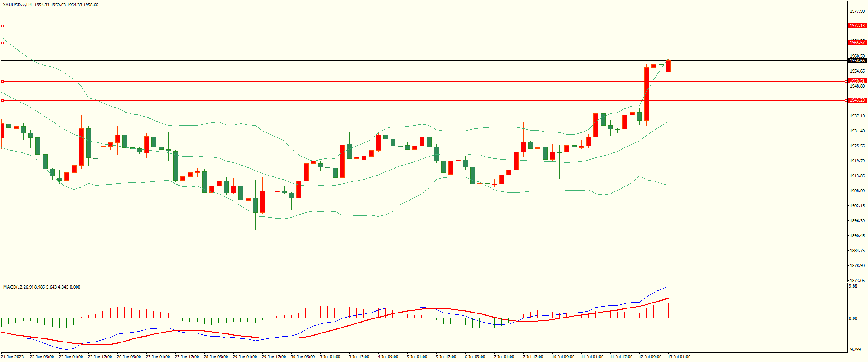Click the 1954.65 price axis label
868x362 pixels.
857,71
